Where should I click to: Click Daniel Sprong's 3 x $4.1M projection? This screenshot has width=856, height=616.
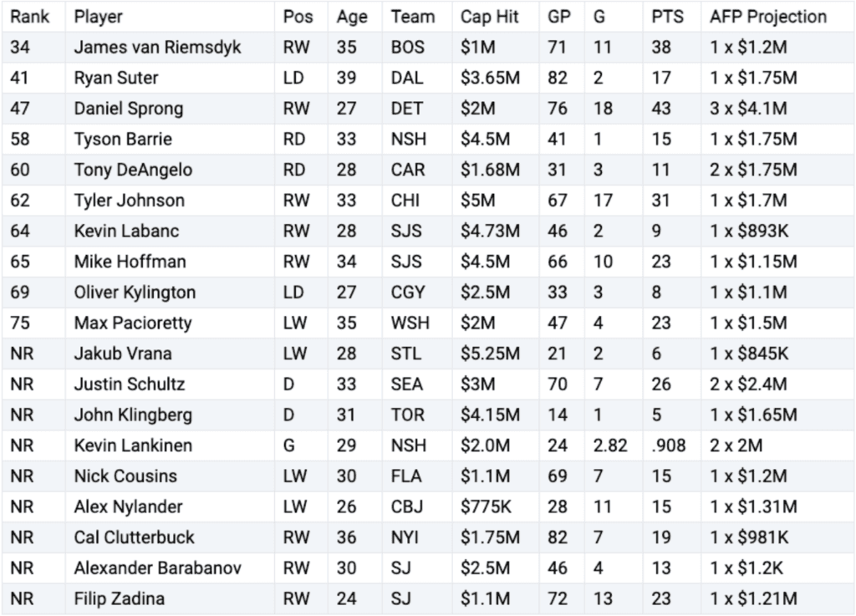(754, 109)
